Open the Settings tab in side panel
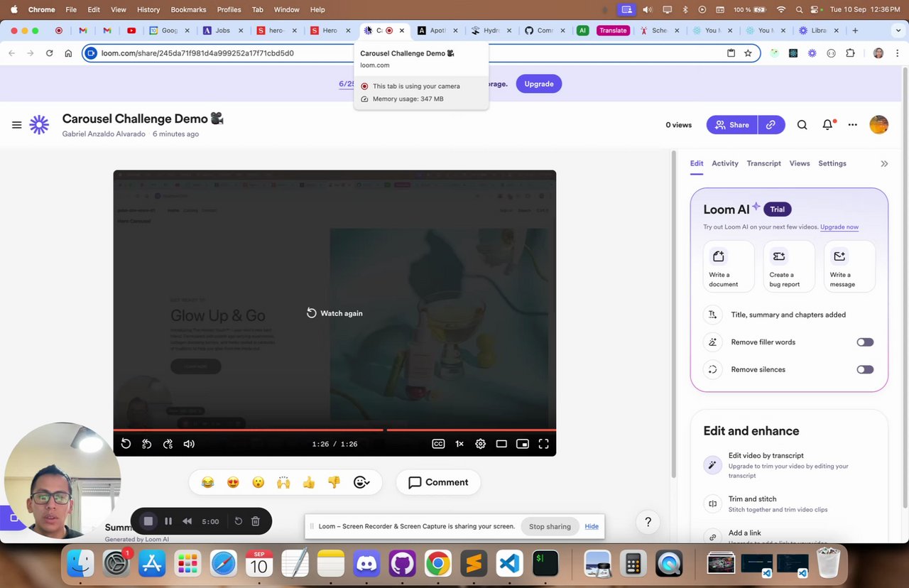Viewport: 909px width, 588px height. pos(832,163)
